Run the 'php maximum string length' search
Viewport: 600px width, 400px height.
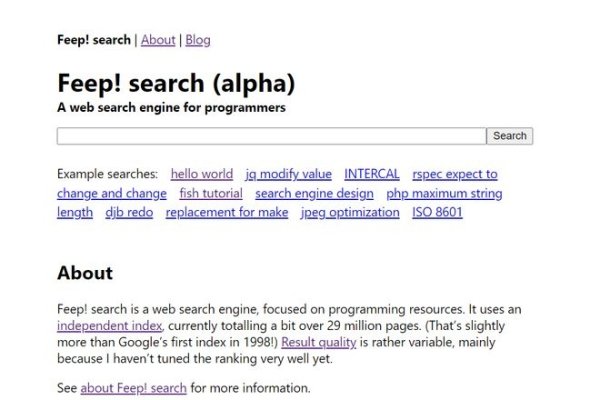click(x=444, y=193)
